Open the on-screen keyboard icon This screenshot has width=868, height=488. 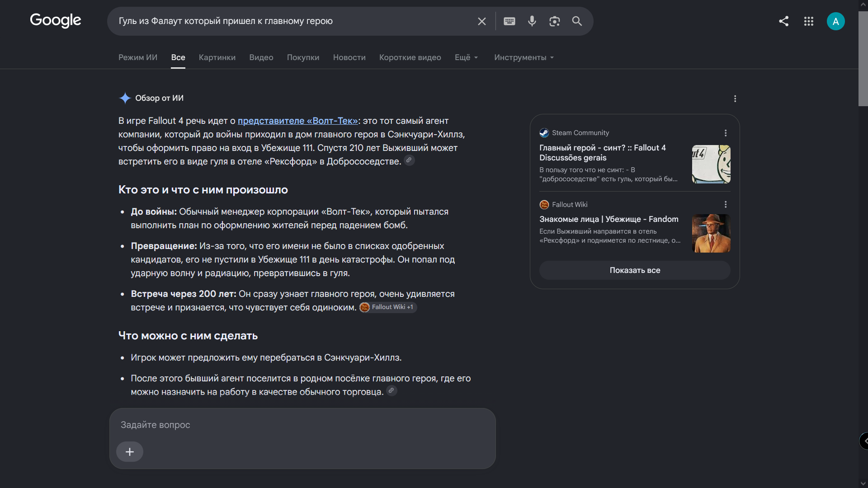click(509, 21)
